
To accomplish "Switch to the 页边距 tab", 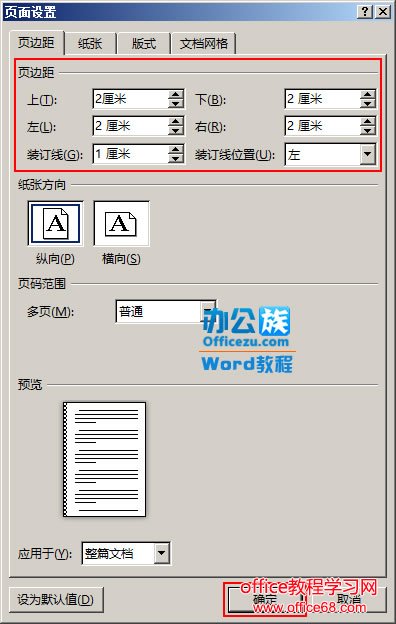I will (37, 42).
